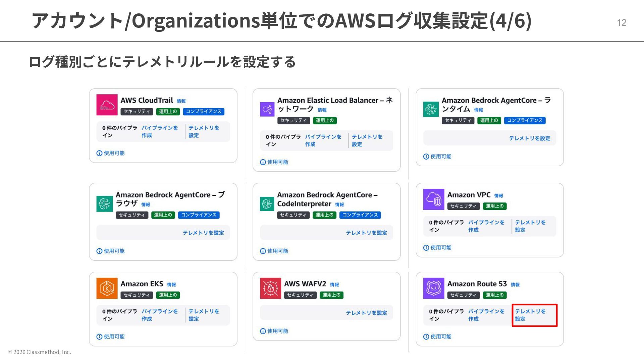This screenshot has width=644, height=362.
Task: Click the Amazon VPC cloud shield icon
Action: (x=433, y=199)
